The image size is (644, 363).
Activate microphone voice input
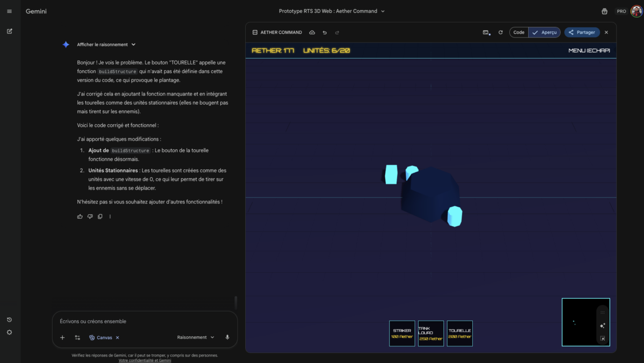pyautogui.click(x=228, y=337)
